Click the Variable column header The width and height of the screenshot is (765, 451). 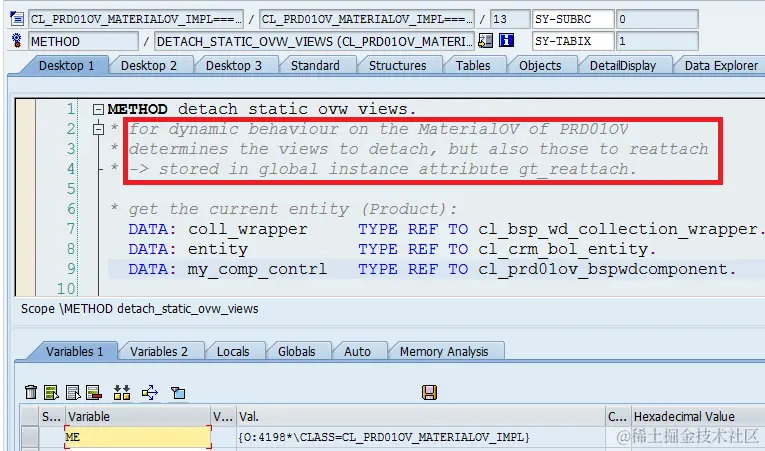138,416
